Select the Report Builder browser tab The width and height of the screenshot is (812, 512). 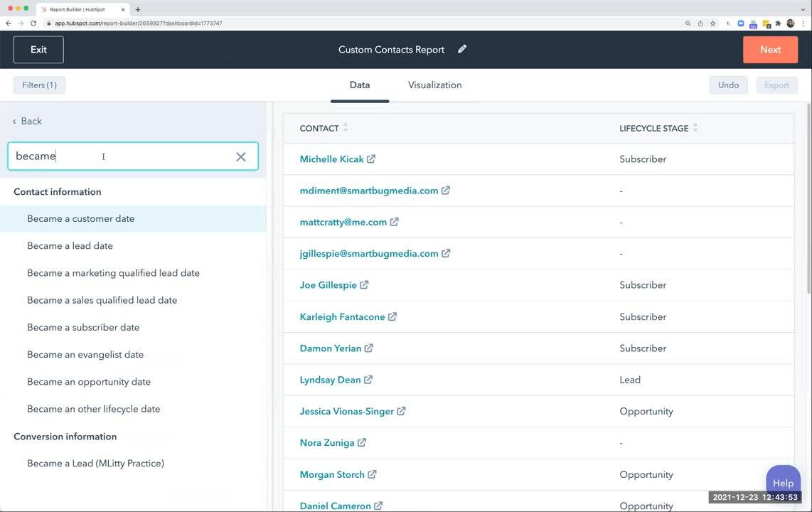pyautogui.click(x=83, y=9)
